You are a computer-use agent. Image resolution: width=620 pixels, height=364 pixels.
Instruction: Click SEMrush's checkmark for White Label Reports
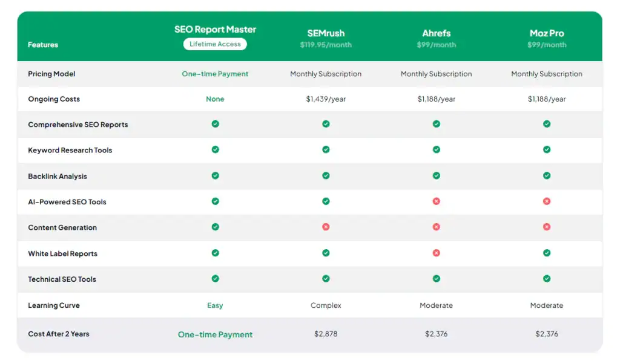point(326,253)
